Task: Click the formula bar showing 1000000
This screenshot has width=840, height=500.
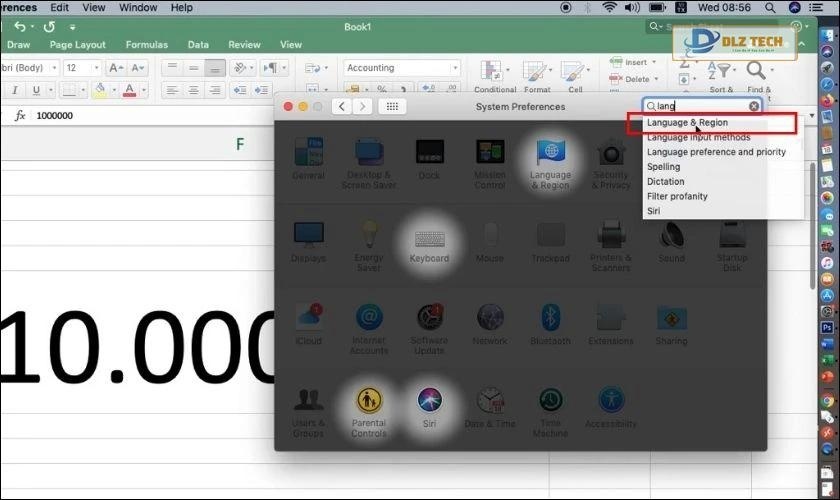Action: [150, 116]
